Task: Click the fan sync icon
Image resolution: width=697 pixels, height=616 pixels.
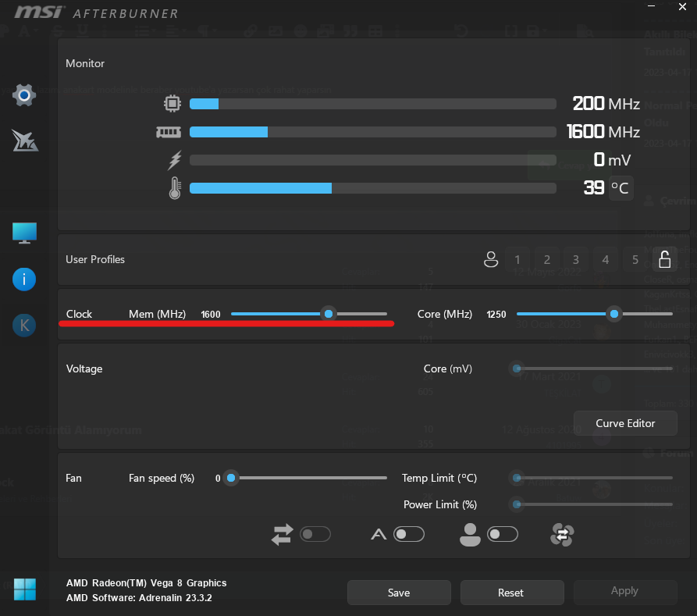Action: [x=562, y=535]
